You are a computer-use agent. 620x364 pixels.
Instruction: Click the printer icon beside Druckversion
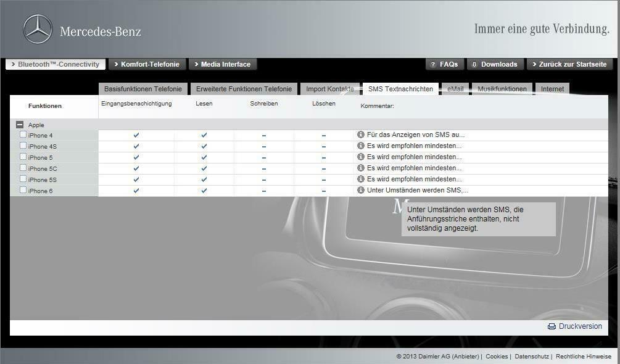click(552, 326)
